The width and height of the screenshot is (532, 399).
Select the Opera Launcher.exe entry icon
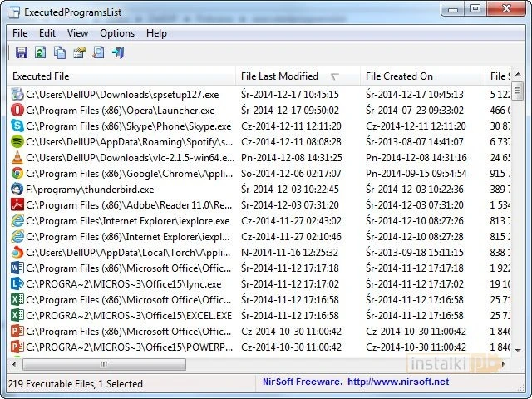[17, 111]
